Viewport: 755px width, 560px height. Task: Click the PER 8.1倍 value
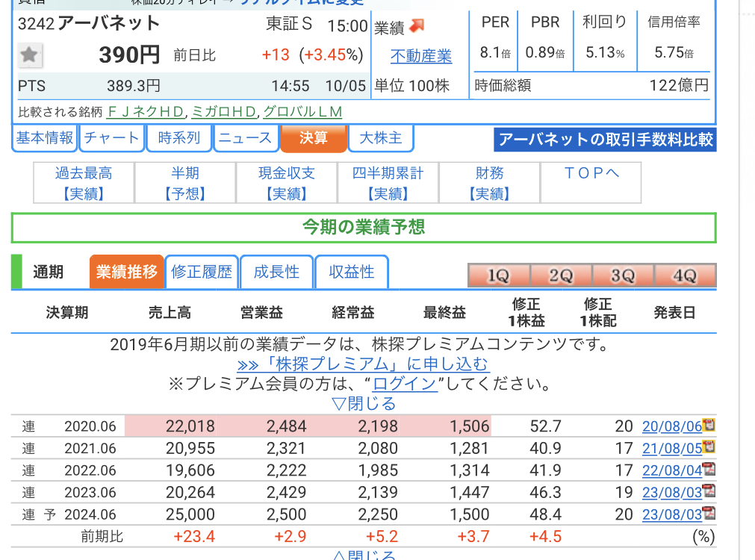[x=495, y=52]
